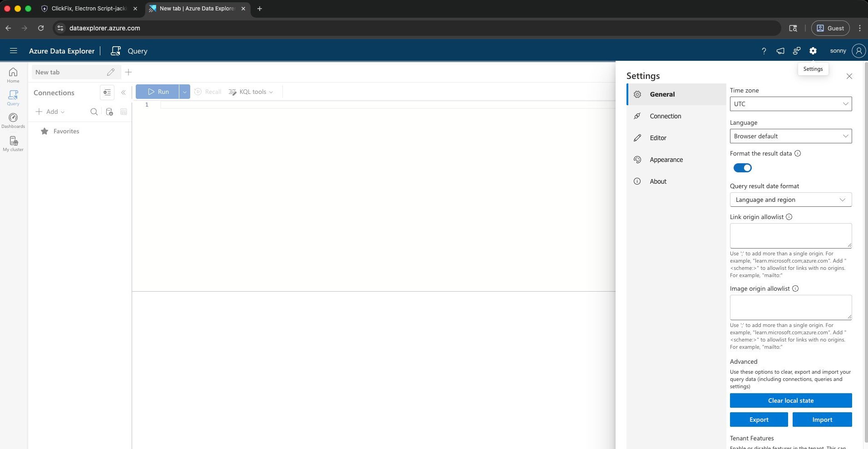Click the Clear local state button
The image size is (868, 449).
point(791,400)
